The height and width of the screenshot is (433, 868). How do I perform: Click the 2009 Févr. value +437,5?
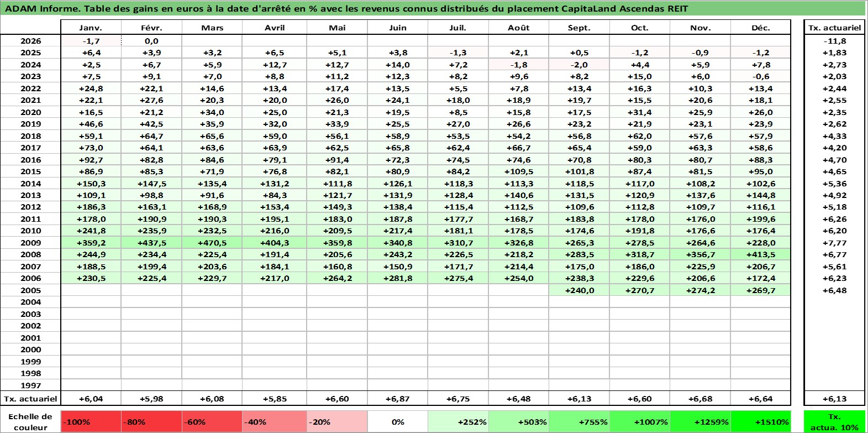151,243
